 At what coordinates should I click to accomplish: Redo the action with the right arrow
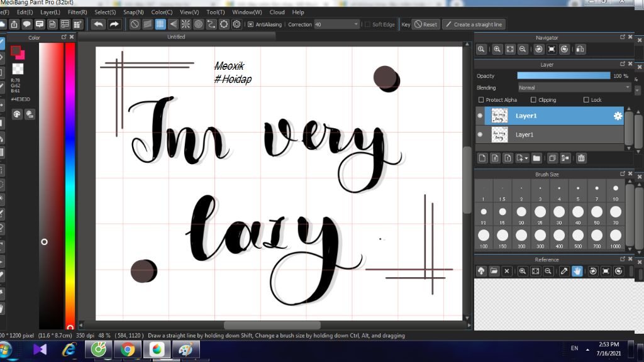pos(114,25)
